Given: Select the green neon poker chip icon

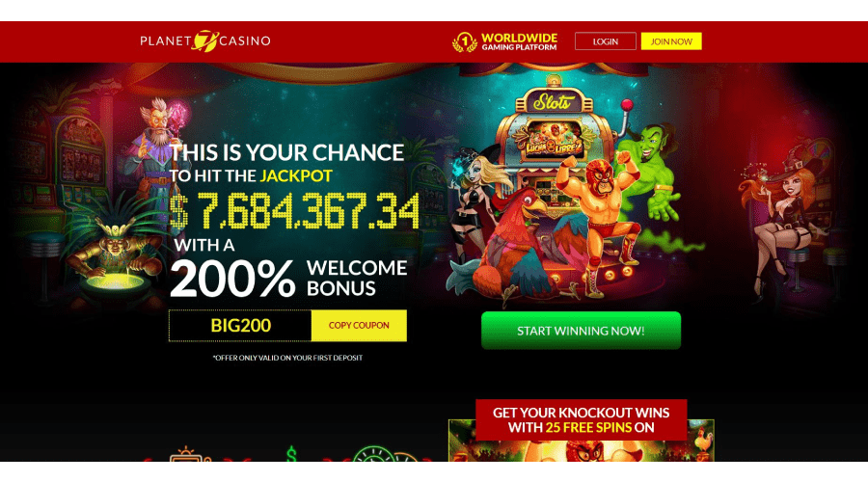Looking at the screenshot, I should click(x=375, y=454).
